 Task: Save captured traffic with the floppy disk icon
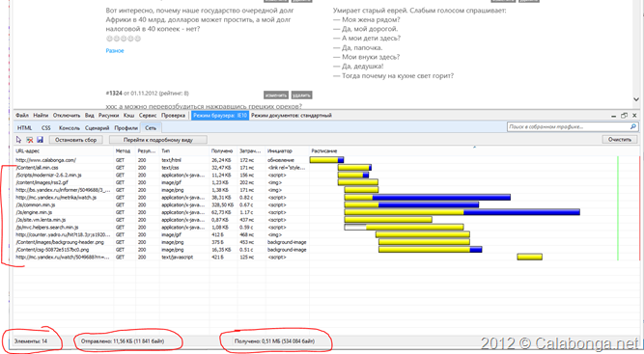pos(40,140)
